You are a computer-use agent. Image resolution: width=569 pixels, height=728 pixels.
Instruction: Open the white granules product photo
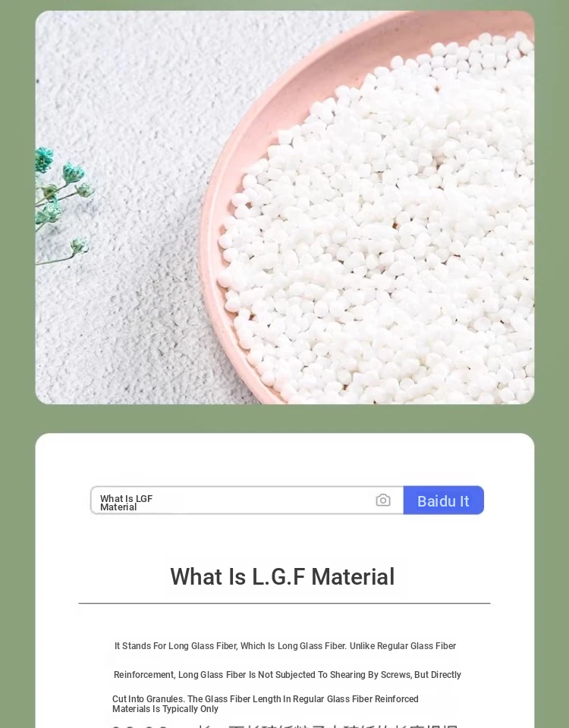284,208
